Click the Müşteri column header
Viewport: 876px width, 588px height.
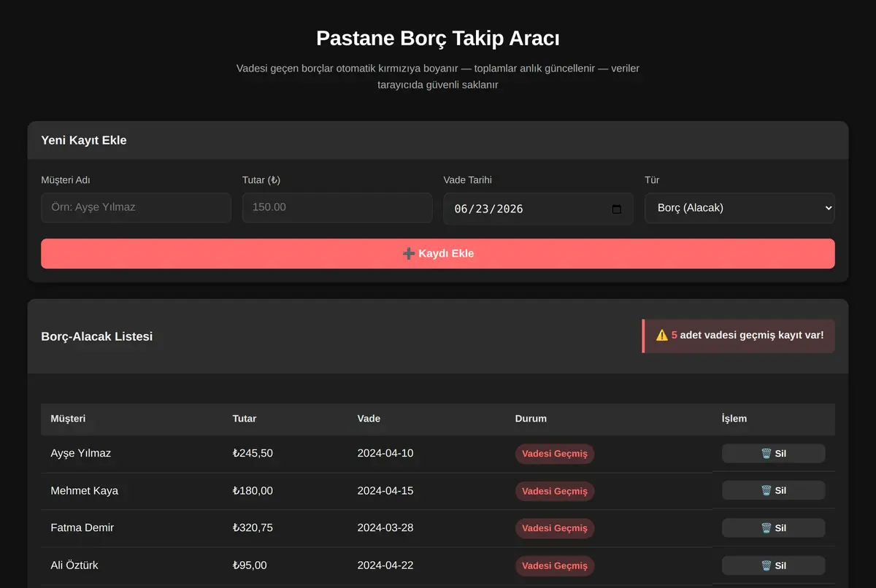(x=68, y=419)
